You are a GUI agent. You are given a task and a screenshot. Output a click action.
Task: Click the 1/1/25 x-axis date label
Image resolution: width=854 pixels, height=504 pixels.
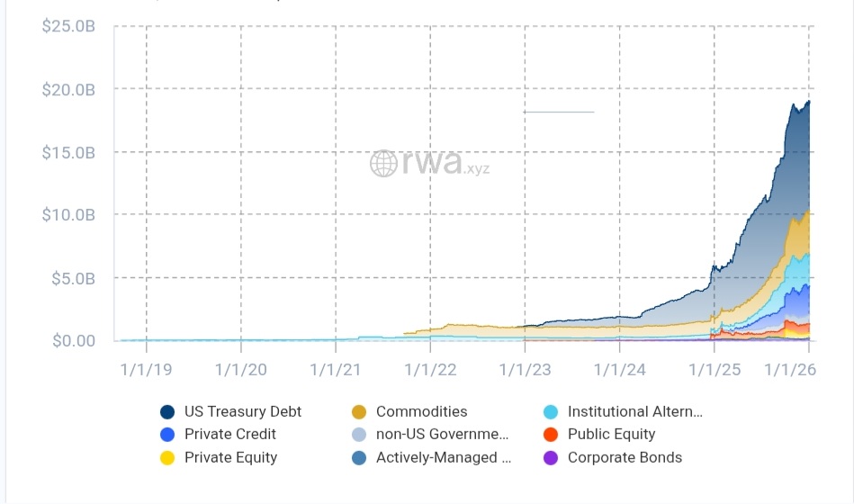point(715,369)
